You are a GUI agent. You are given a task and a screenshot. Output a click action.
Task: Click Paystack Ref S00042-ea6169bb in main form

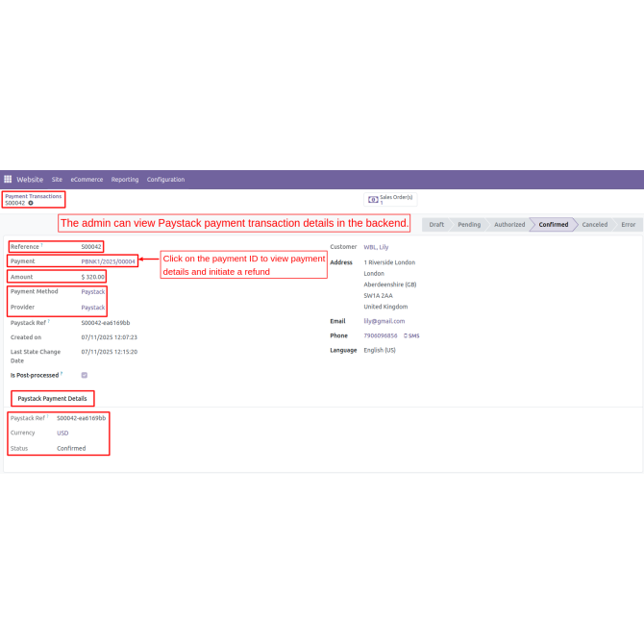coord(106,323)
